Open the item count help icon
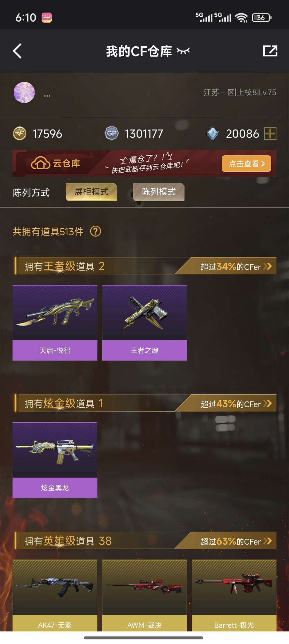The image size is (289, 644). point(96,231)
